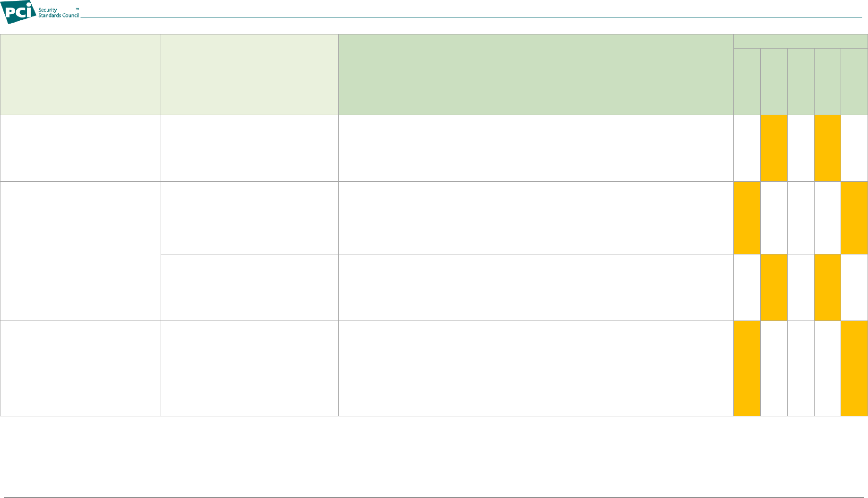
Task: Select the wide darker green header cell
Action: (x=536, y=75)
